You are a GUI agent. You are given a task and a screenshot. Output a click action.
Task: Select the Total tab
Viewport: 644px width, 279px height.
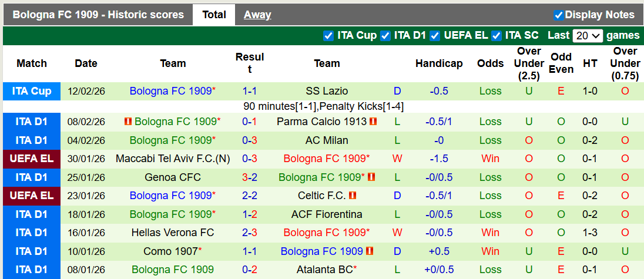pos(214,15)
